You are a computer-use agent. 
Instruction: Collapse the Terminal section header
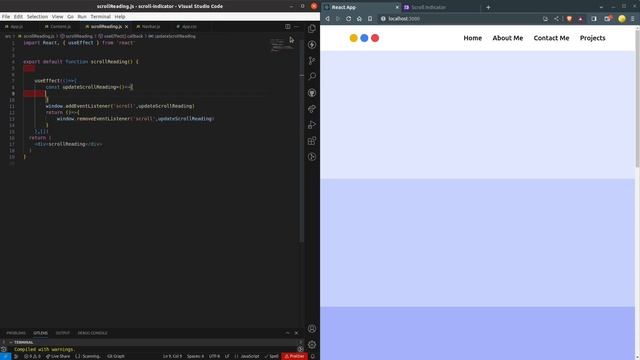coord(151,342)
